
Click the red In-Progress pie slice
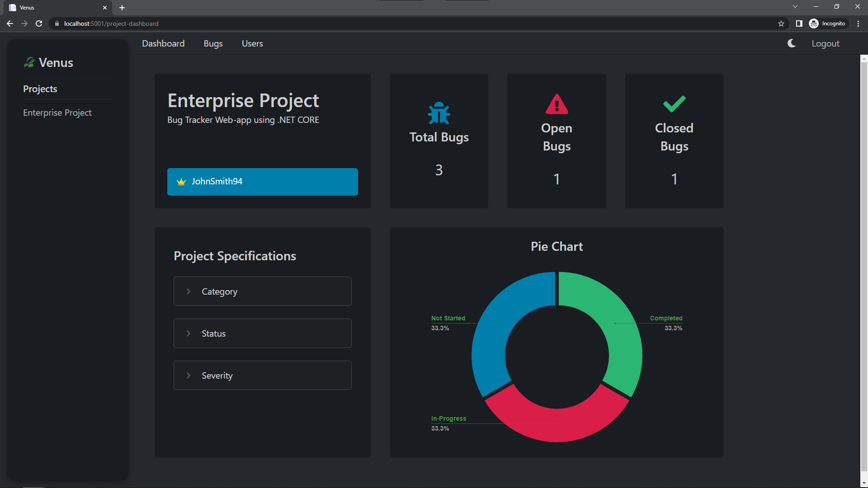pos(557,424)
